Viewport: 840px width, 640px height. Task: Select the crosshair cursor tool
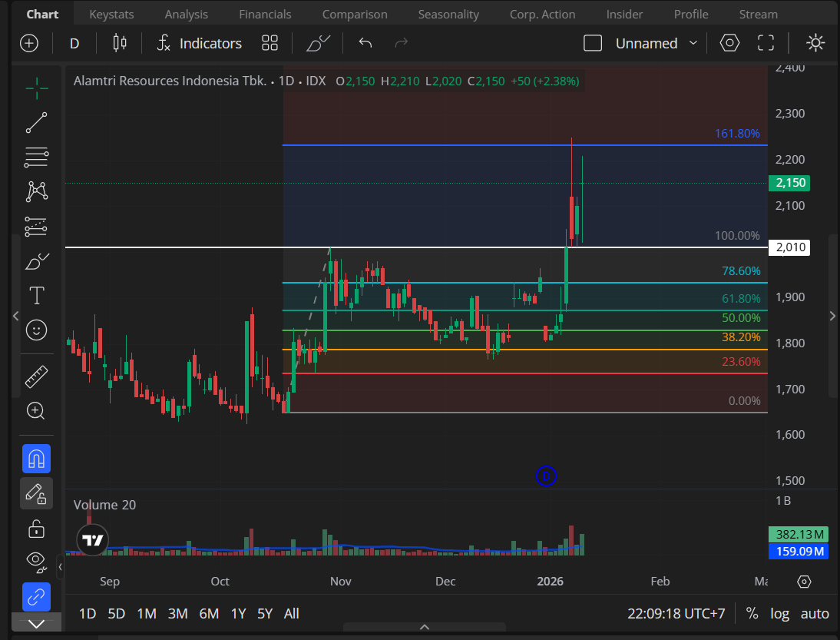36,88
